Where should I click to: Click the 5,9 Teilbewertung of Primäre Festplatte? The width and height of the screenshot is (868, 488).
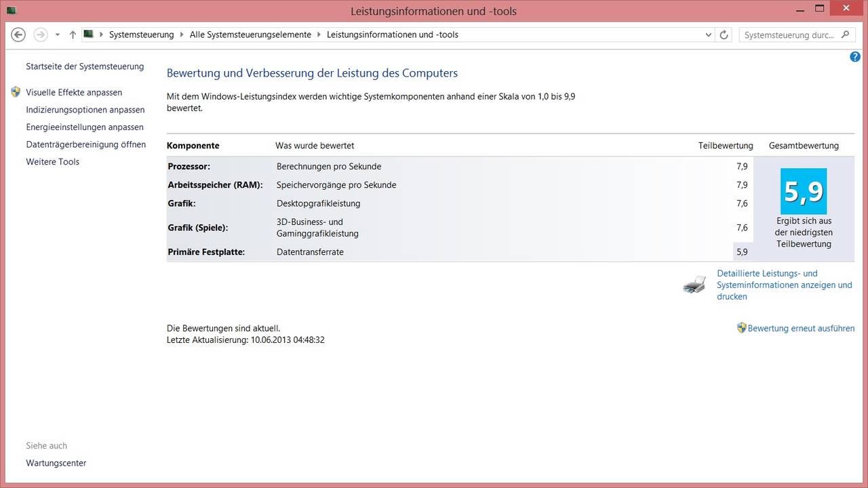coord(742,252)
